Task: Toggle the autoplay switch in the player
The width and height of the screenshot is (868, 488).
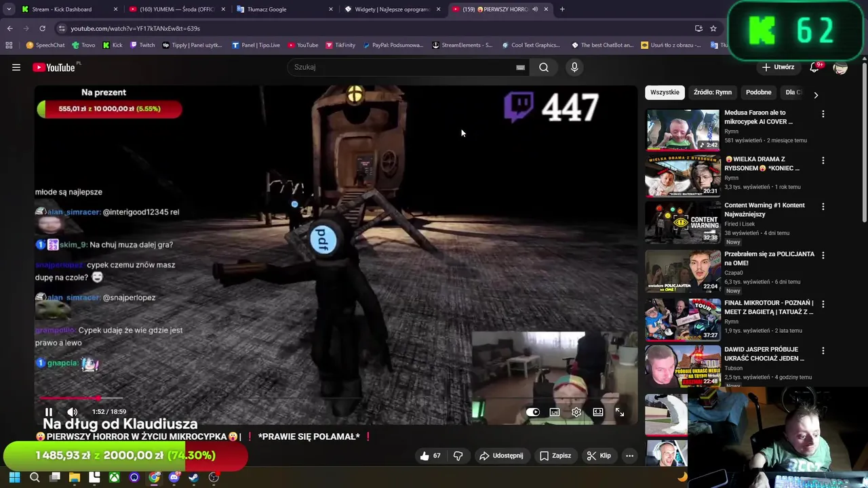Action: click(x=533, y=412)
